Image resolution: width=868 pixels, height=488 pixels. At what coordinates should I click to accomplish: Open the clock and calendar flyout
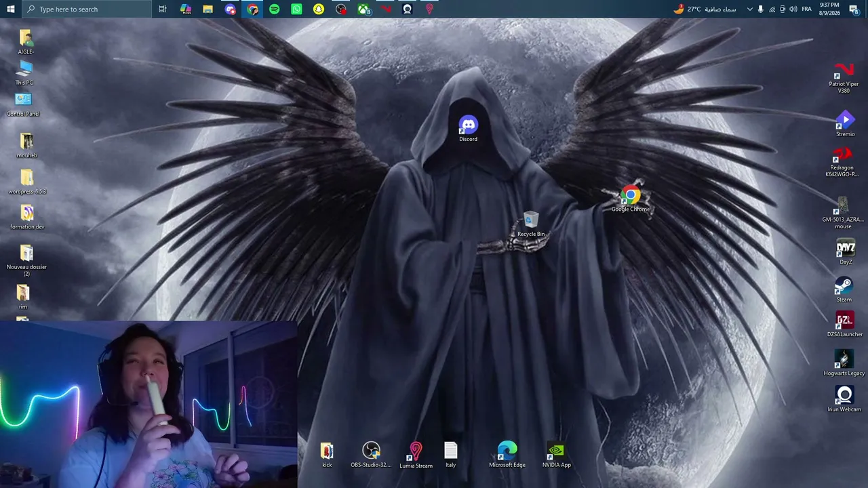click(x=829, y=9)
